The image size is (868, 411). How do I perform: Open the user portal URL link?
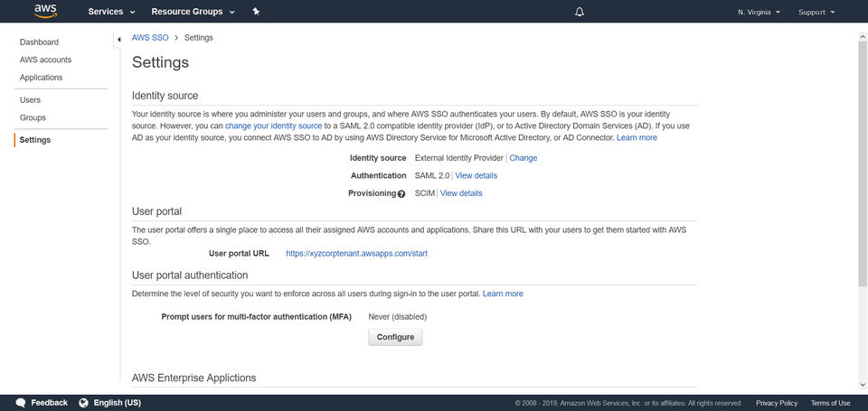coord(356,254)
